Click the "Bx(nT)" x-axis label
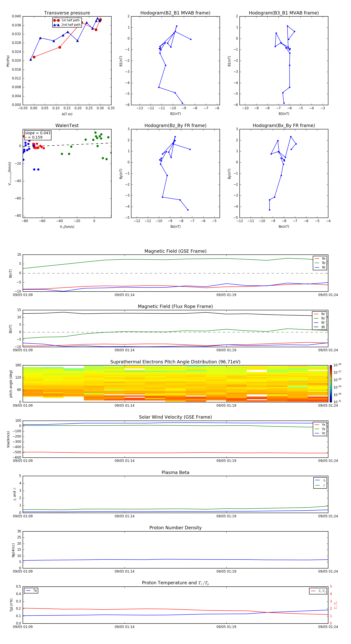 click(x=284, y=227)
